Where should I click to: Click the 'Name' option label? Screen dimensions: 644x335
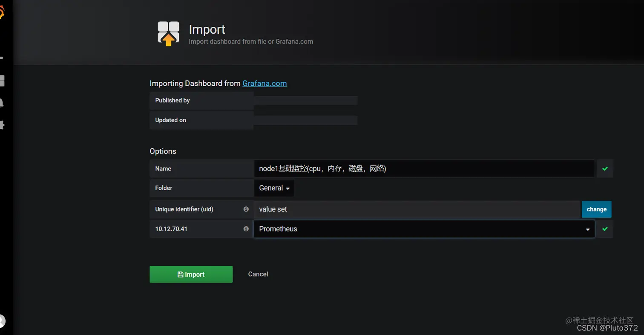click(x=163, y=169)
